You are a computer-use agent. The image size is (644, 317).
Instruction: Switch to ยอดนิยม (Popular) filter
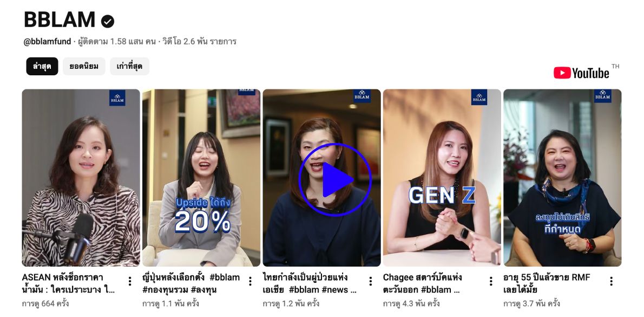point(84,66)
